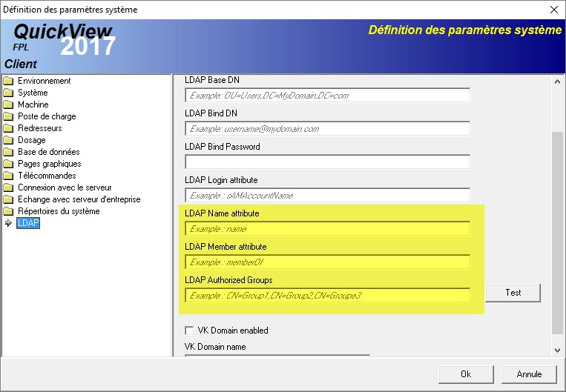Cancel with the Annule button
566x392 pixels.
click(x=529, y=374)
